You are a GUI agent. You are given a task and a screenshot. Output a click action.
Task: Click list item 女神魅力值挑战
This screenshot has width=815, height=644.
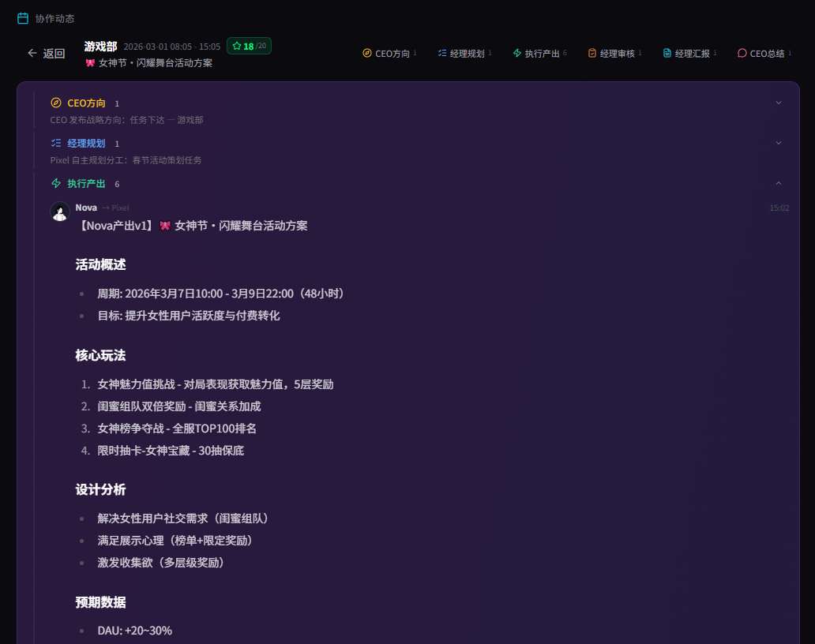(x=216, y=384)
